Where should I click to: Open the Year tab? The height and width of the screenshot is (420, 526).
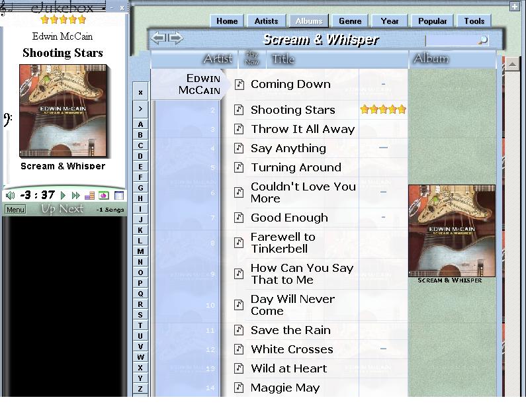click(390, 21)
